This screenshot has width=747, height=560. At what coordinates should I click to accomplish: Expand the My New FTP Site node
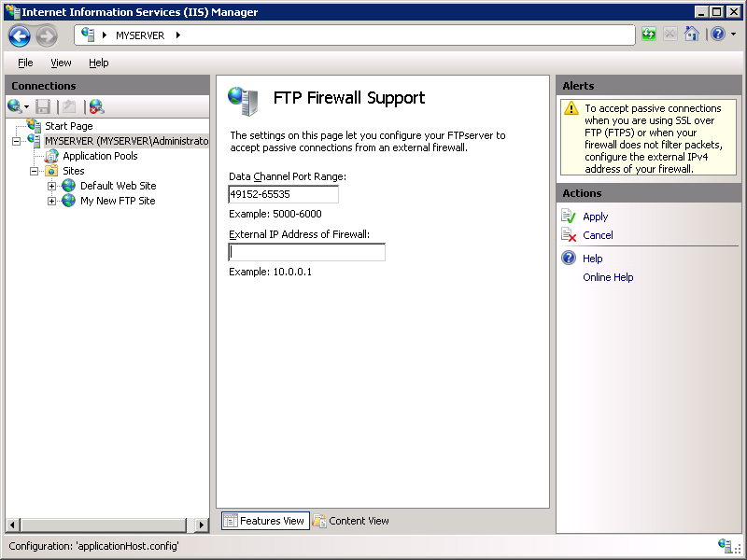[x=51, y=201]
